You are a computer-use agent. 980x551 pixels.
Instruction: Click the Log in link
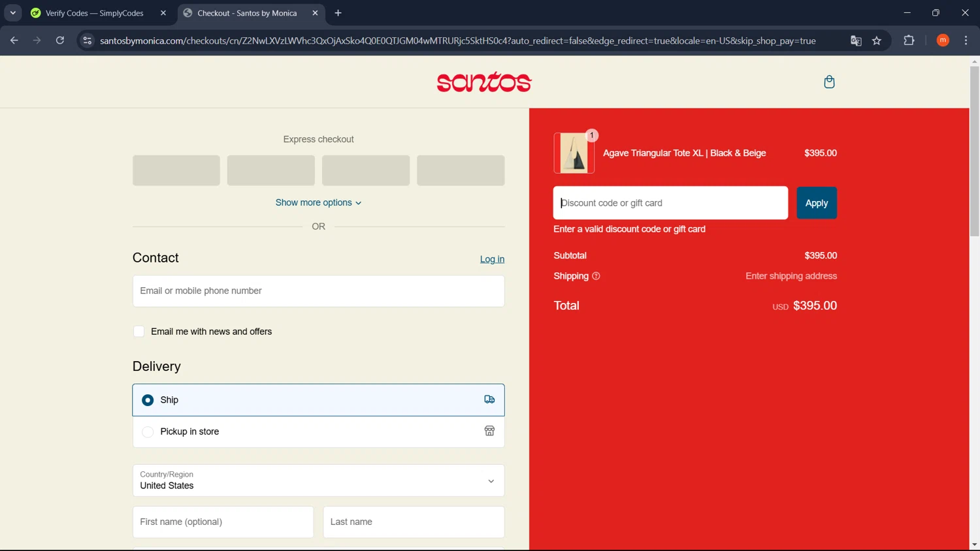coord(492,259)
